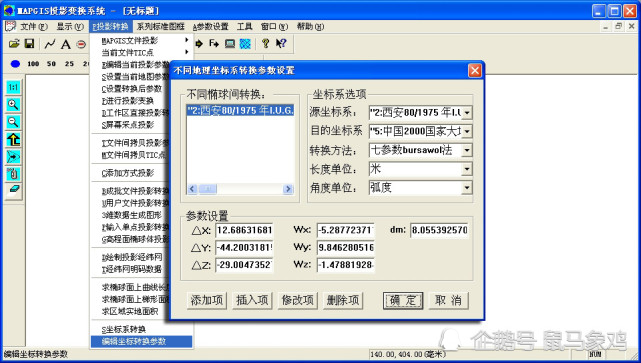
Task: Choose 设置转换后参数 from the menu
Action: 132,89
